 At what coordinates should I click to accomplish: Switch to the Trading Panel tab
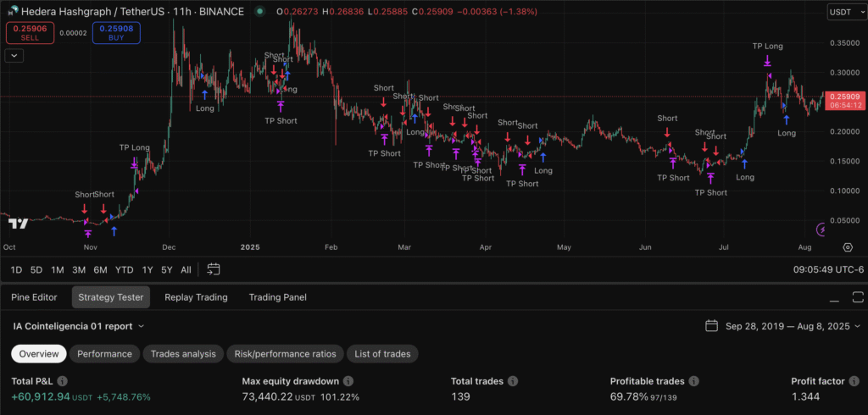click(x=278, y=297)
